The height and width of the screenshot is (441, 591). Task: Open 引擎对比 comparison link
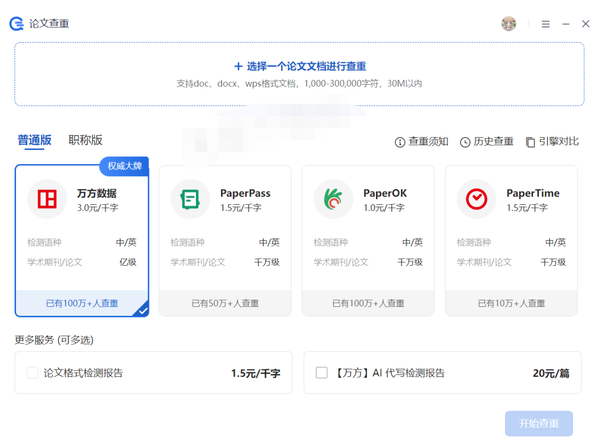(552, 142)
